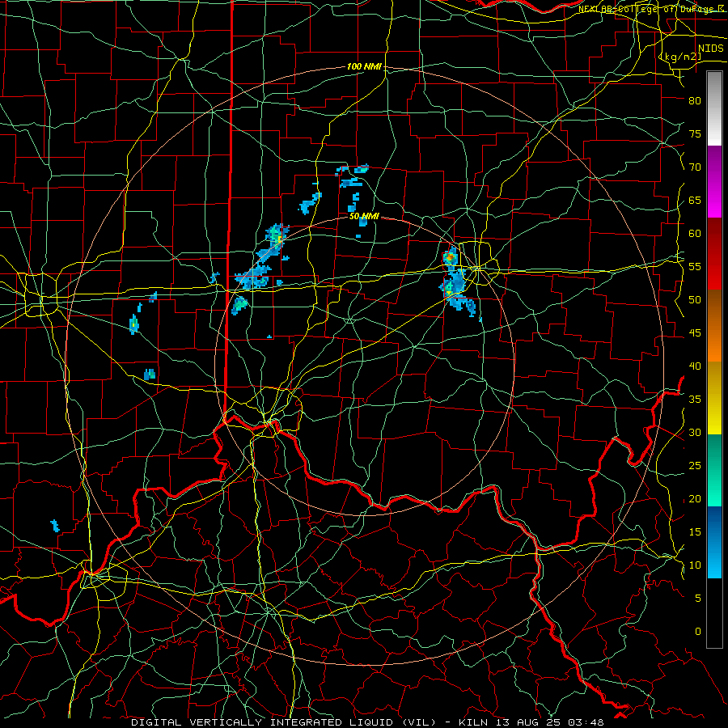
Task: Click the "NIDS" label above the legend
Action: tap(711, 49)
